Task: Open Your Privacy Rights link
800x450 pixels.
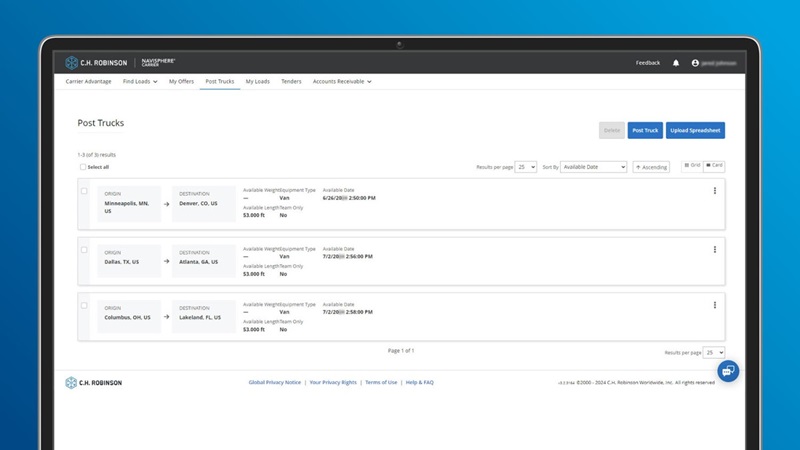Action: [x=333, y=382]
